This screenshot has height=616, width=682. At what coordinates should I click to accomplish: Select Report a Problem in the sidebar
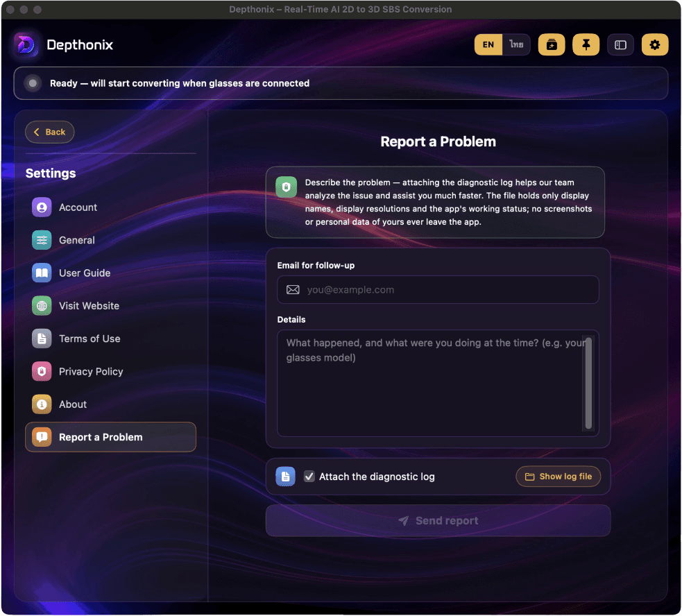pyautogui.click(x=110, y=437)
